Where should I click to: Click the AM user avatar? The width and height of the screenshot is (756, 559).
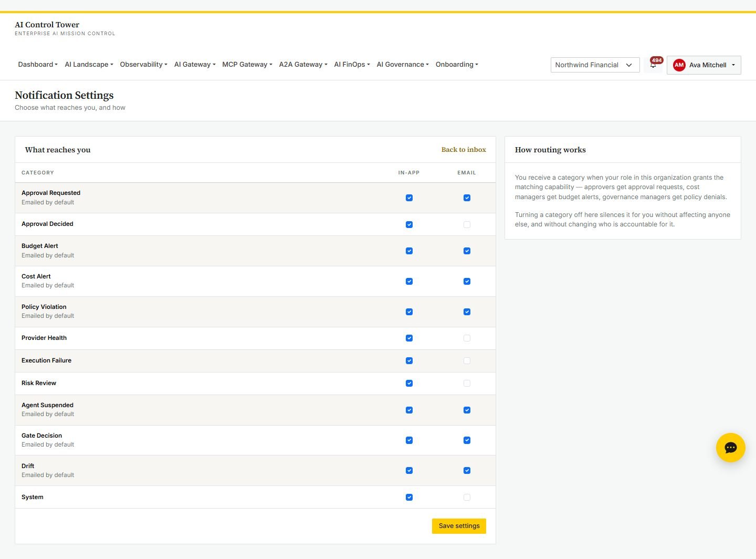[x=679, y=65]
